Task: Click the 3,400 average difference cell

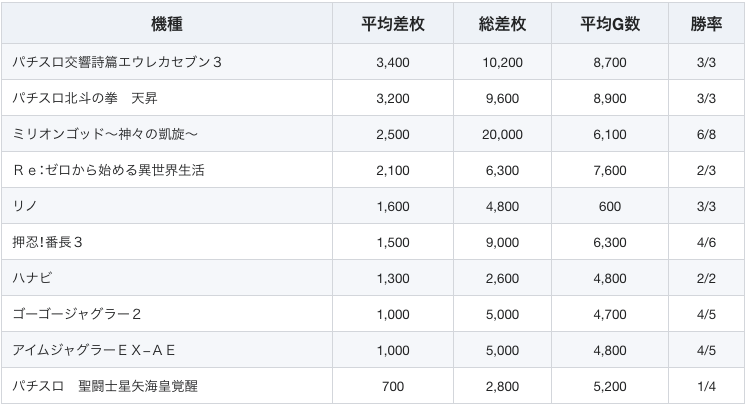Action: point(393,62)
